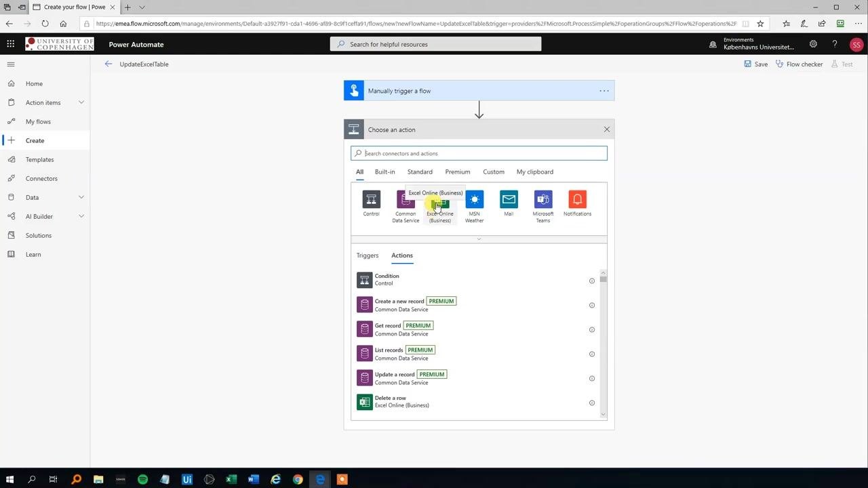868x488 pixels.
Task: Show info for Update a record action
Action: pos(591,378)
